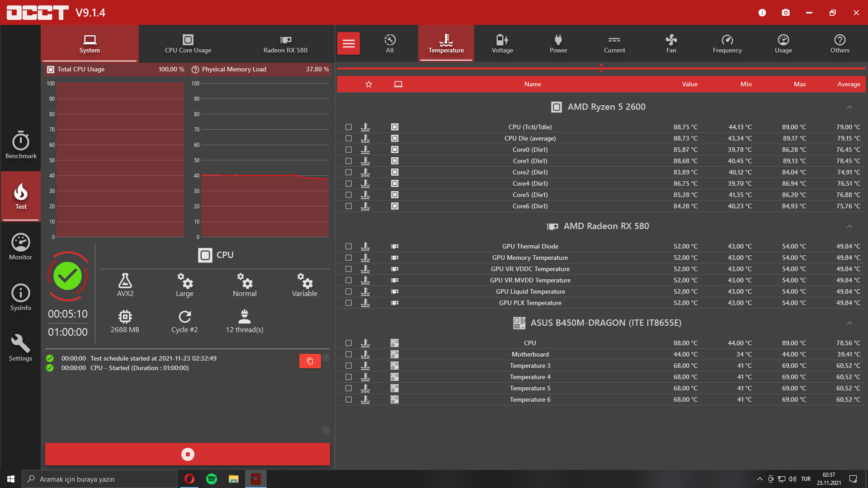Switch to the CPU Core Usage tab
Screen dimensions: 868x488
pyautogui.click(x=188, y=43)
